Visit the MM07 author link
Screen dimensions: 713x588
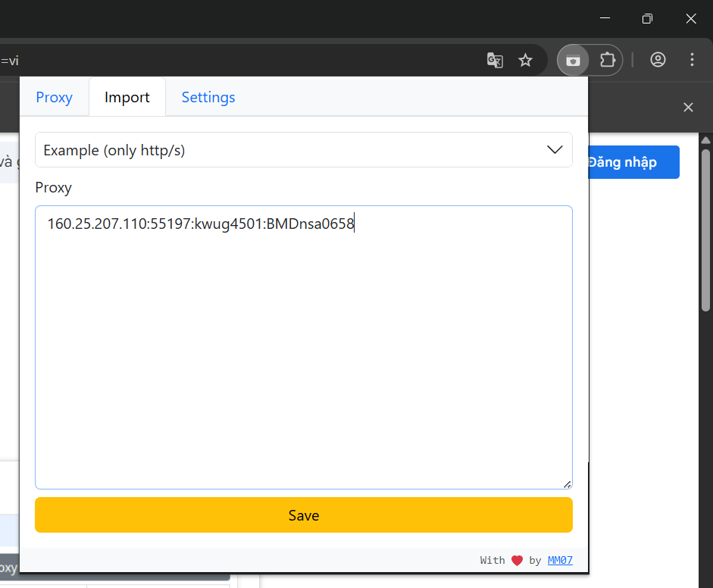tap(560, 560)
